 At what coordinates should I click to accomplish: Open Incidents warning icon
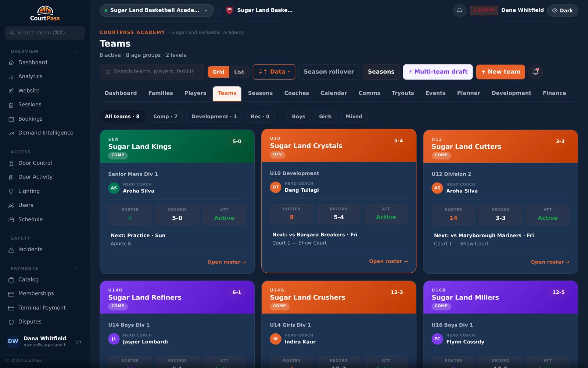pos(11,250)
